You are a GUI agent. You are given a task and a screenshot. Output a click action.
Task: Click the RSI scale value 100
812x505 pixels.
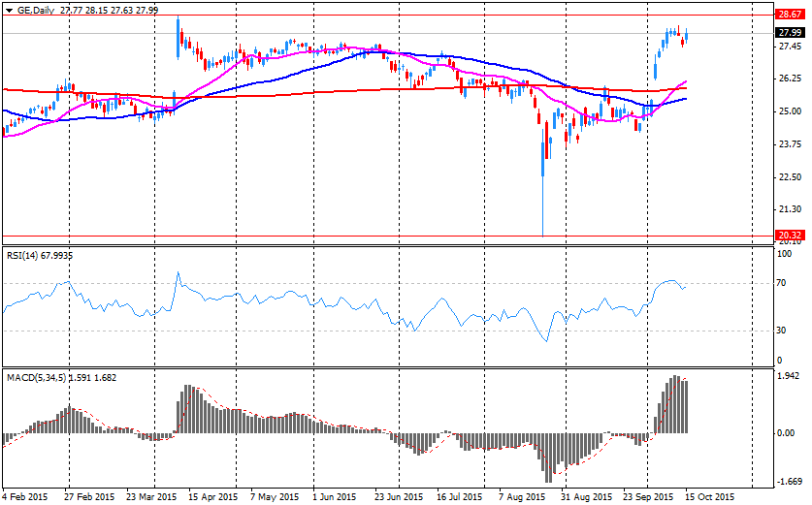pos(785,254)
